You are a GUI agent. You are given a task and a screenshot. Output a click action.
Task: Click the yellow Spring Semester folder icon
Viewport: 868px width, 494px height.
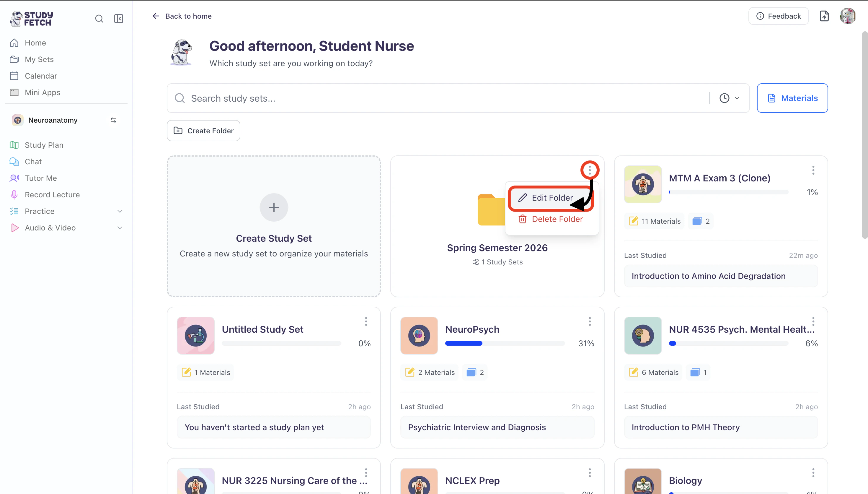pyautogui.click(x=492, y=210)
